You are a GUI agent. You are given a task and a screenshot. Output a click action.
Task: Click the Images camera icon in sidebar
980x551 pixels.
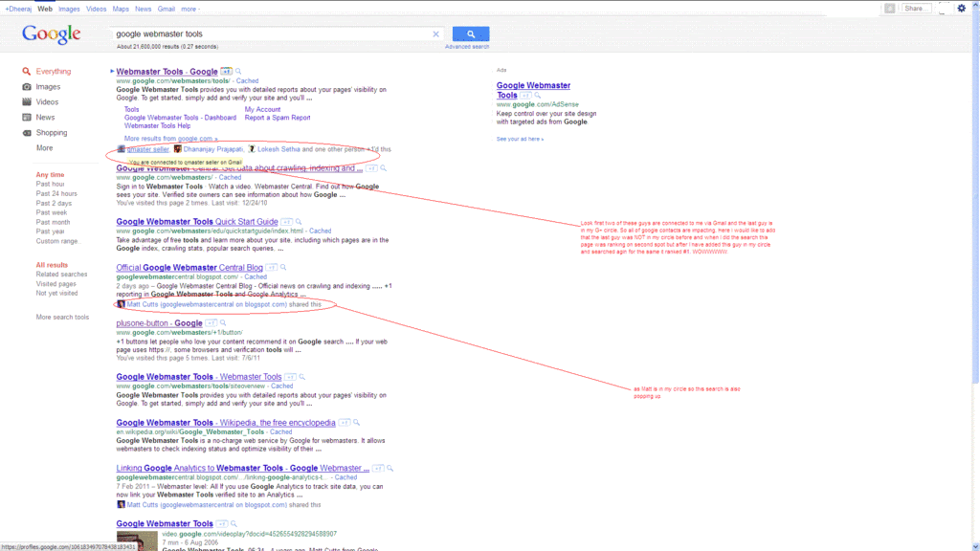point(26,87)
